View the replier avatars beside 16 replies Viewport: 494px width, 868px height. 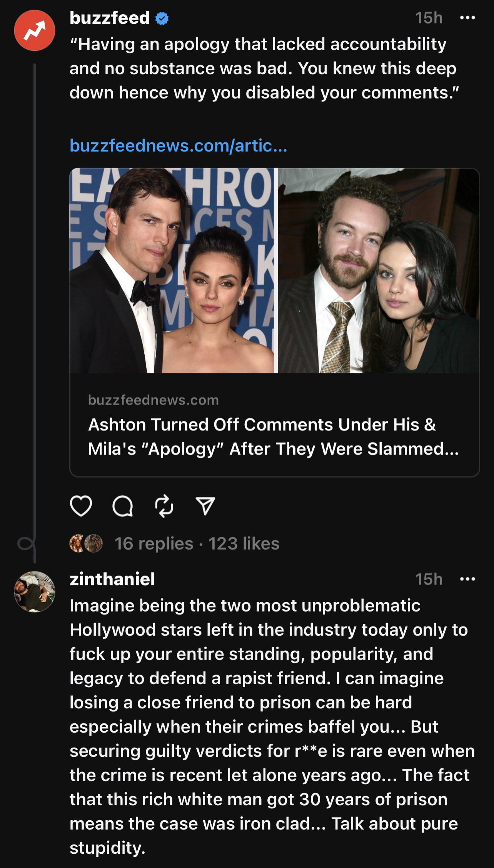(x=86, y=543)
